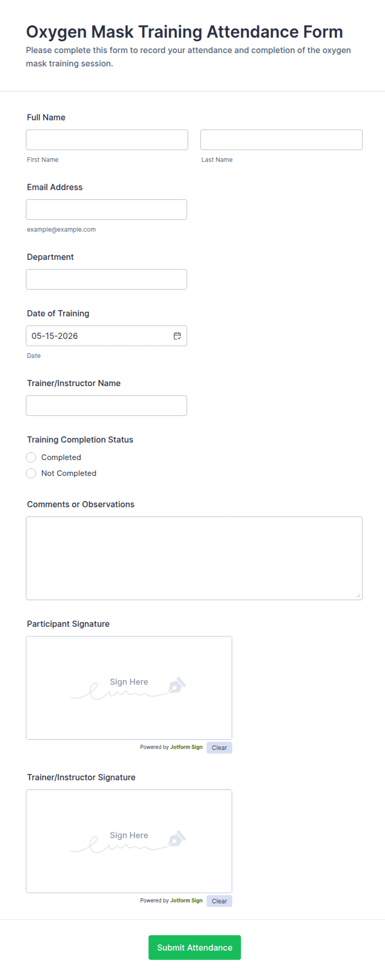Focus the Email Address input

pos(106,209)
